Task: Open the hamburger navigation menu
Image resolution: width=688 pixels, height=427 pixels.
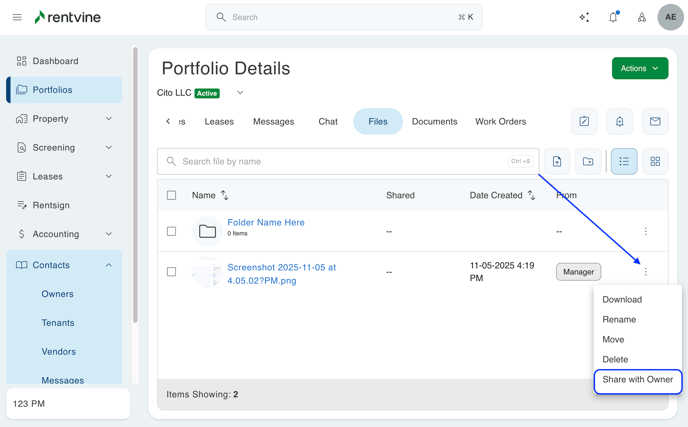Action: pyautogui.click(x=17, y=17)
